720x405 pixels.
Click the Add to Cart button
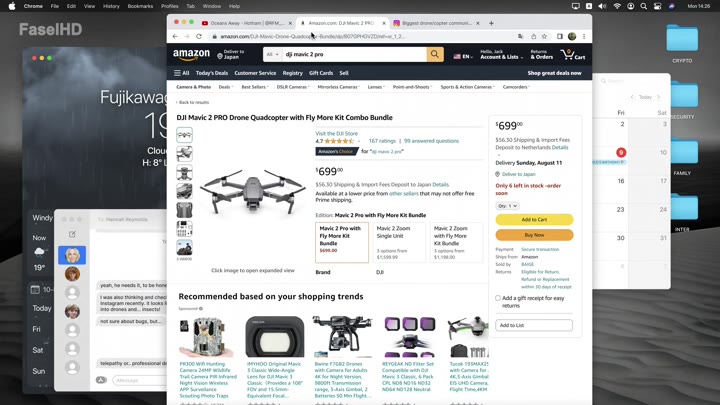534,220
